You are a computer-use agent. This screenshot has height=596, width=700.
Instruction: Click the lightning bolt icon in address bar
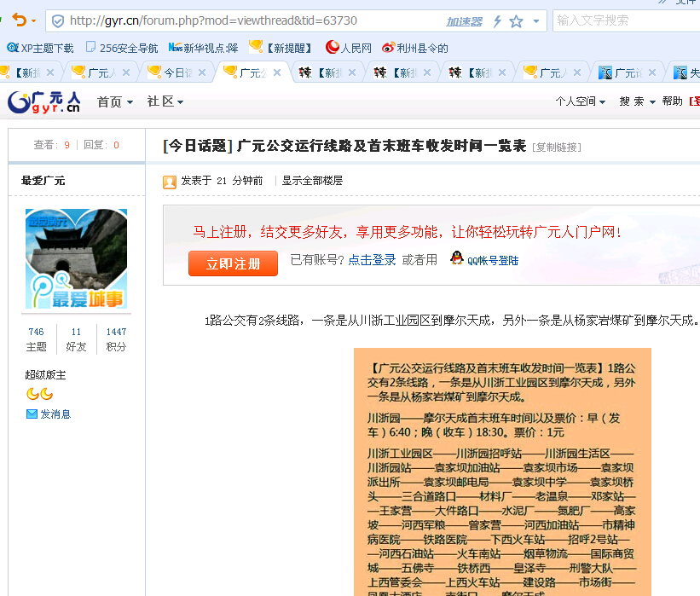497,21
